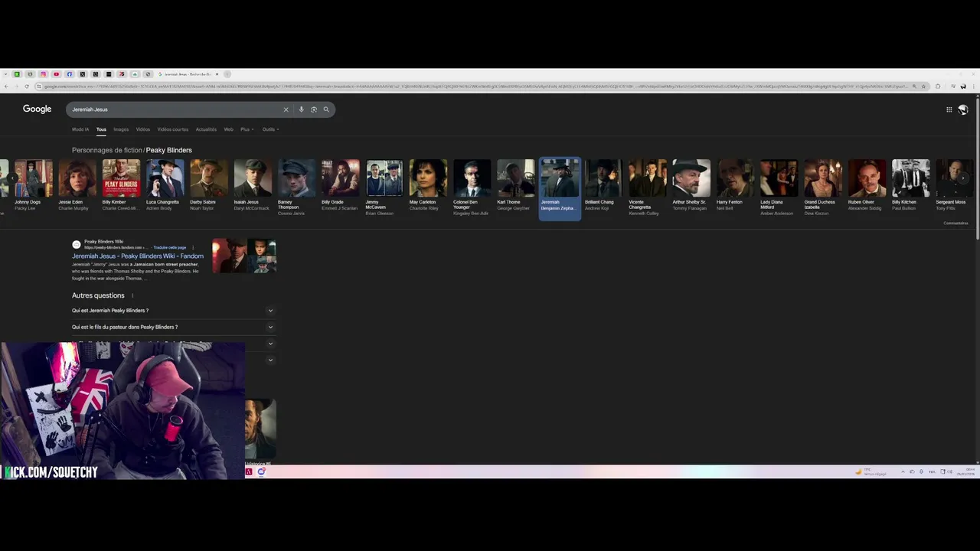The width and height of the screenshot is (980, 551).
Task: Switch to pinned Instagram tab
Action: click(43, 74)
